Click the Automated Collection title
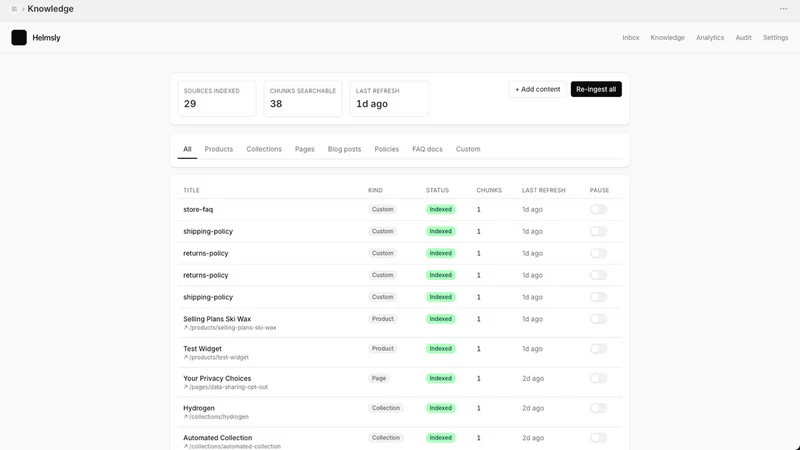This screenshot has width=800, height=450. coord(217,437)
